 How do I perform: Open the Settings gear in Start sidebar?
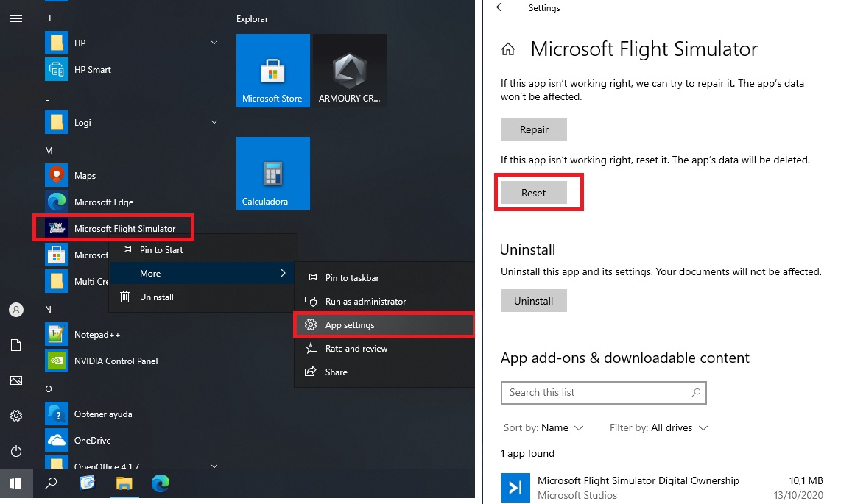pyautogui.click(x=16, y=416)
